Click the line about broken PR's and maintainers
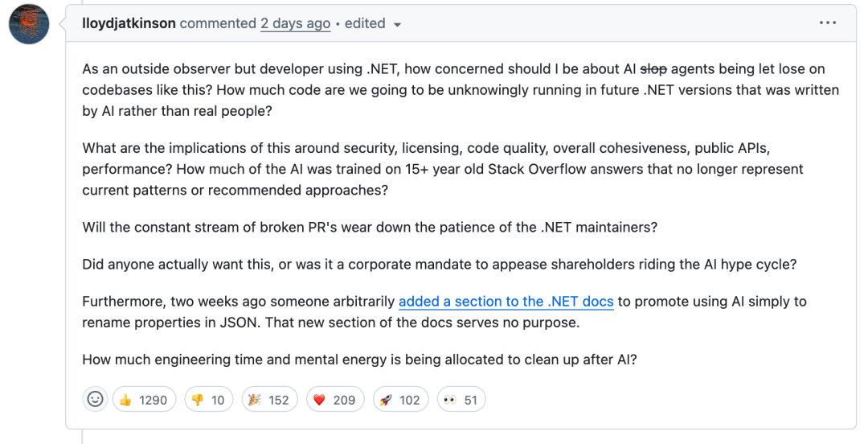Image resolution: width=868 pixels, height=444 pixels. pyautogui.click(x=370, y=227)
